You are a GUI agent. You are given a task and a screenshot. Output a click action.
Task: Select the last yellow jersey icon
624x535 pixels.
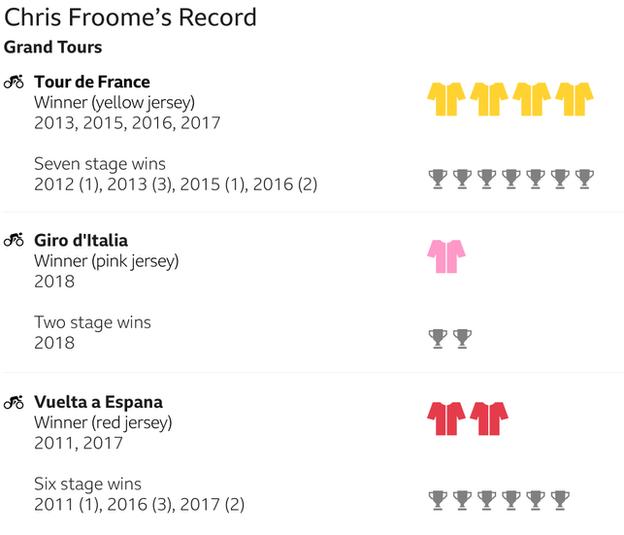coord(574,99)
